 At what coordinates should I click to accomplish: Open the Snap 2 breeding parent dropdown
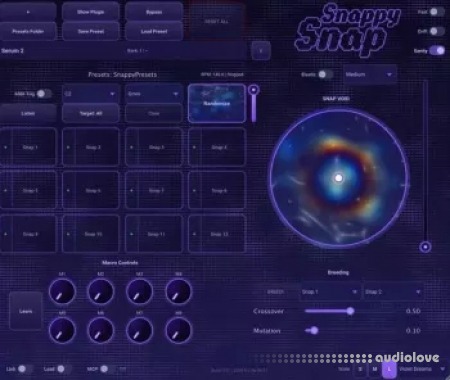pyautogui.click(x=394, y=292)
